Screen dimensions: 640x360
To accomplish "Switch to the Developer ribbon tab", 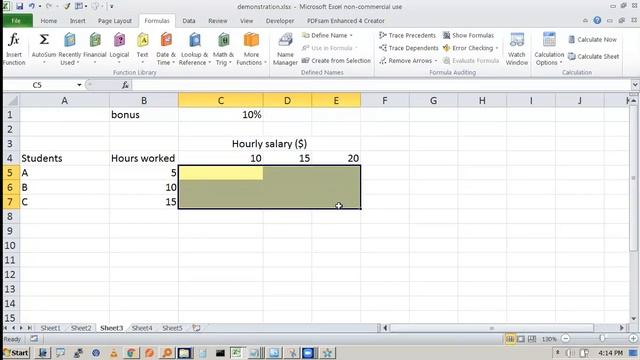I will coord(280,21).
